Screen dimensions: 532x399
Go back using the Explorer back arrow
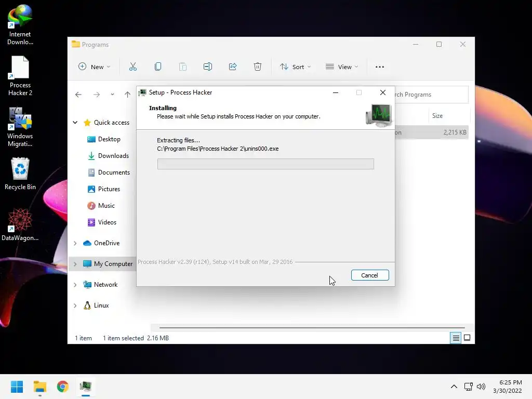click(78, 95)
